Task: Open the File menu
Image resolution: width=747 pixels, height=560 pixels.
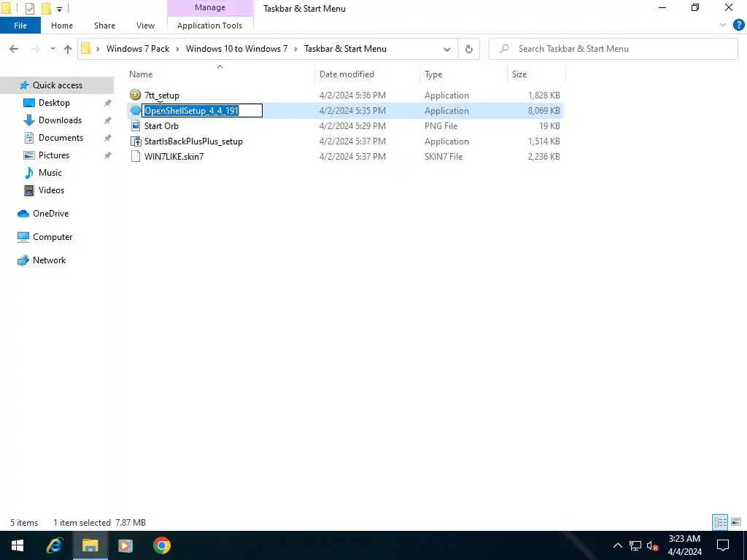Action: (x=20, y=26)
